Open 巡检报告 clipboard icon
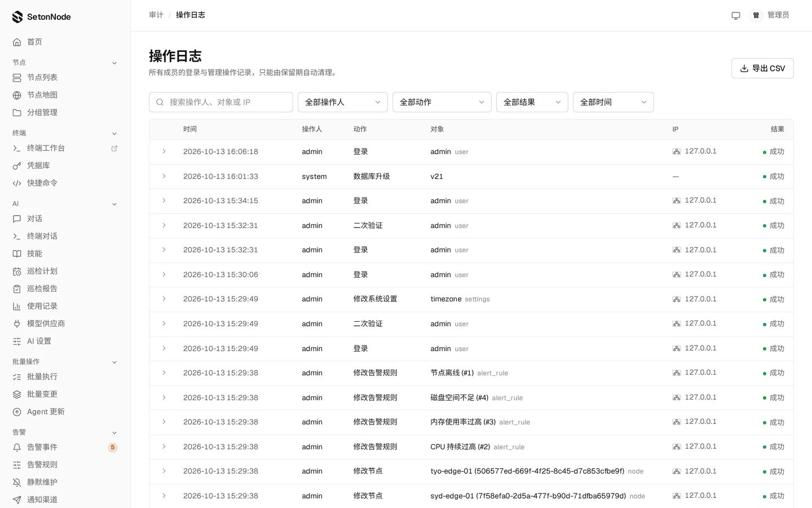812x508 pixels. point(17,288)
